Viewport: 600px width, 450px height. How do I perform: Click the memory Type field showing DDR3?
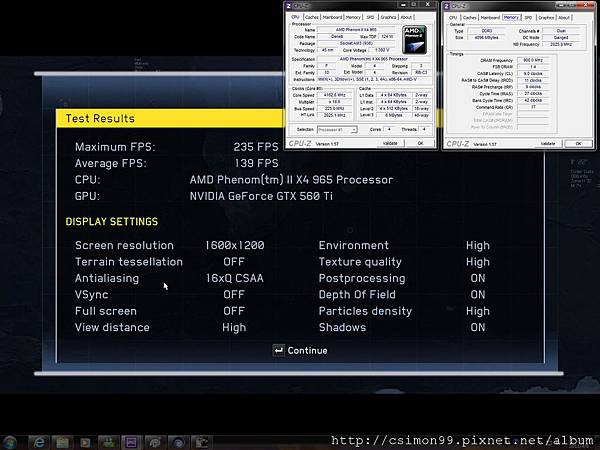(487, 31)
